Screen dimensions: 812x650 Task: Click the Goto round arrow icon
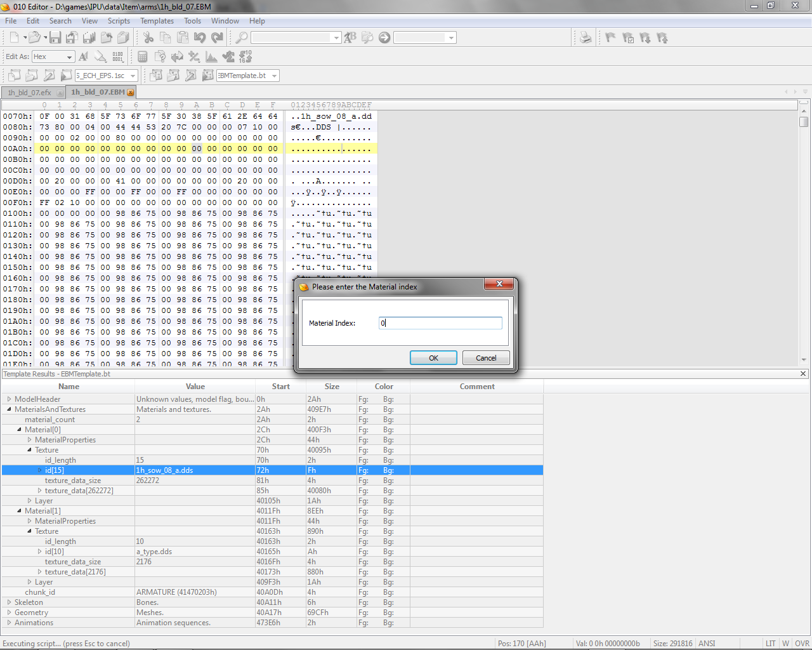point(384,37)
